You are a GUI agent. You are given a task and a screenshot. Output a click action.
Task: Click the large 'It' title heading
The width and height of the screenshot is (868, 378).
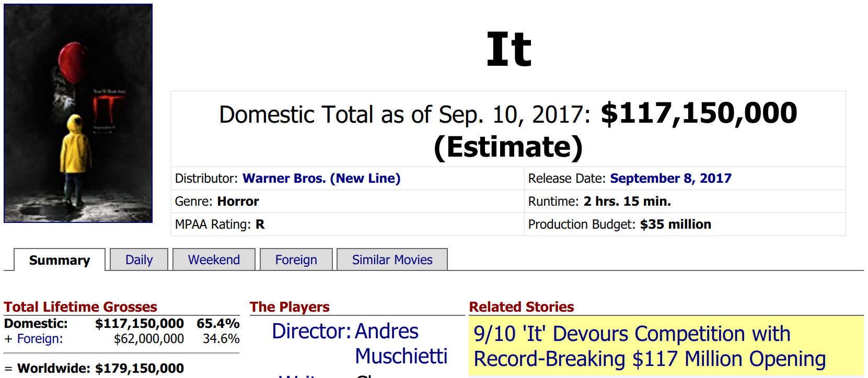click(x=508, y=50)
